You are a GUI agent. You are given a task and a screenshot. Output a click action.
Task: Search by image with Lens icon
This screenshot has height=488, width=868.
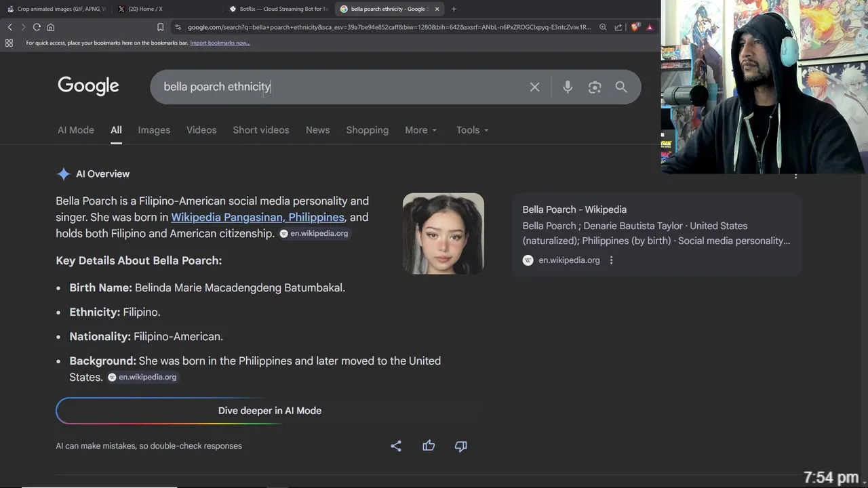click(x=595, y=87)
